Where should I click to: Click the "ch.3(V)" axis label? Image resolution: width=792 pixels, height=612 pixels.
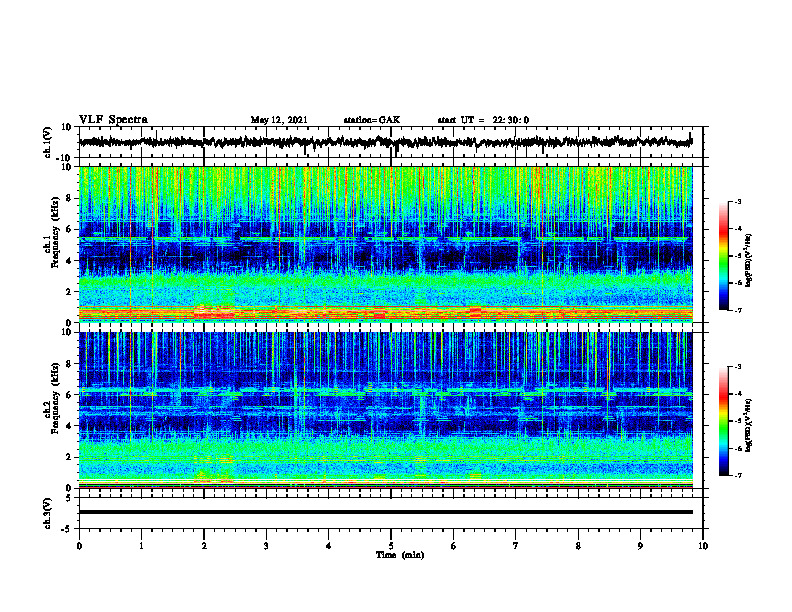pos(48,513)
